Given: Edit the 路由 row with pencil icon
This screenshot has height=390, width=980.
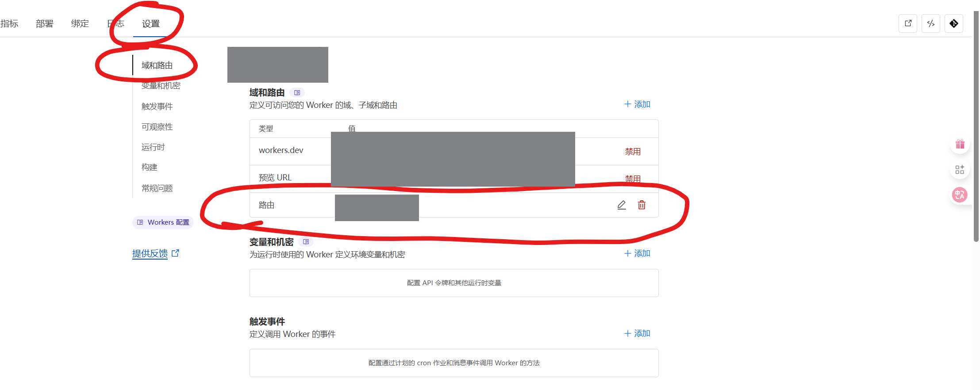Looking at the screenshot, I should pyautogui.click(x=622, y=205).
